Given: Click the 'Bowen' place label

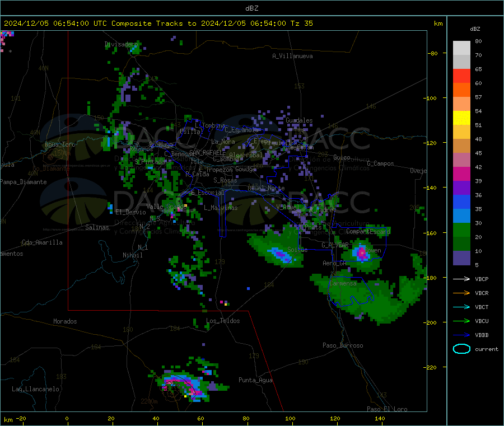Looking at the screenshot, I should click(x=373, y=250).
